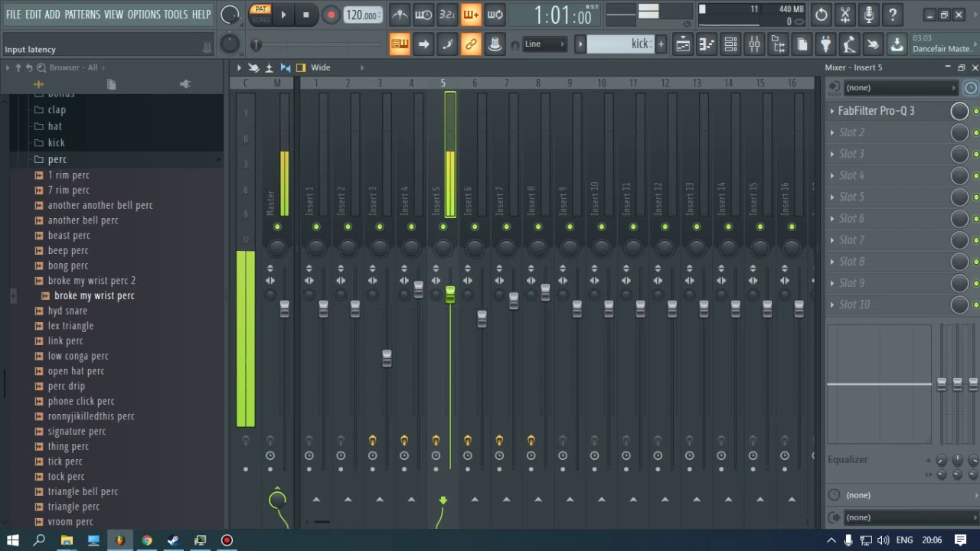This screenshot has width=980, height=551.
Task: Click the Insert 3 volume fader
Action: [387, 357]
